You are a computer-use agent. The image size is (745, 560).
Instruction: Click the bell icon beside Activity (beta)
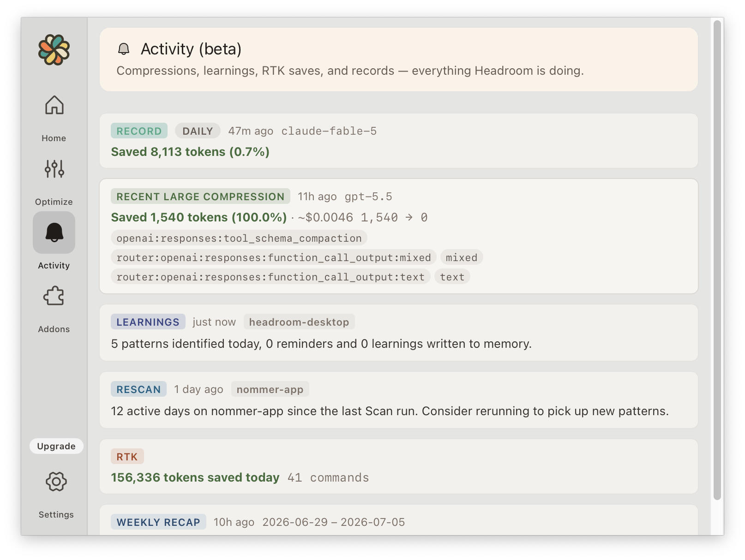(x=124, y=49)
